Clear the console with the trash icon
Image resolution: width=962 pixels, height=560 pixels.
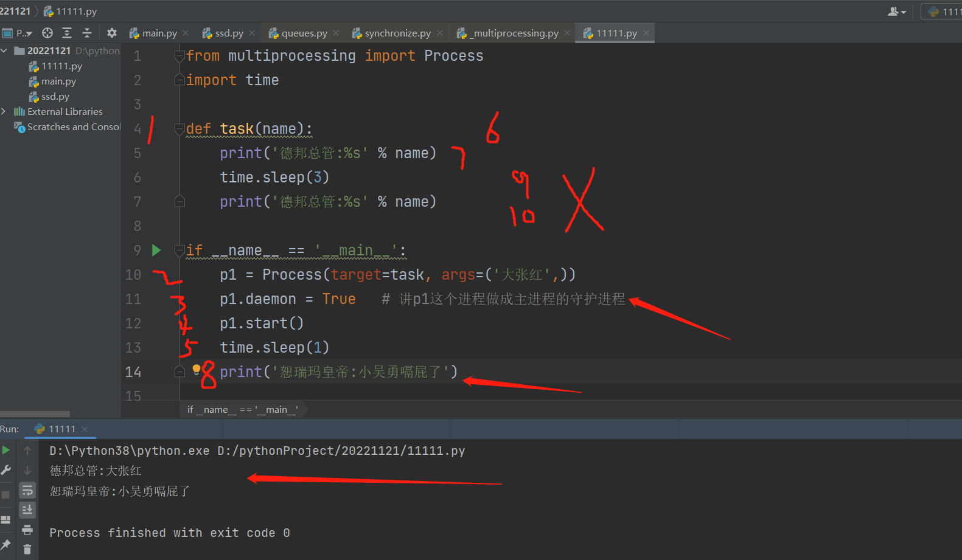pos(27,550)
